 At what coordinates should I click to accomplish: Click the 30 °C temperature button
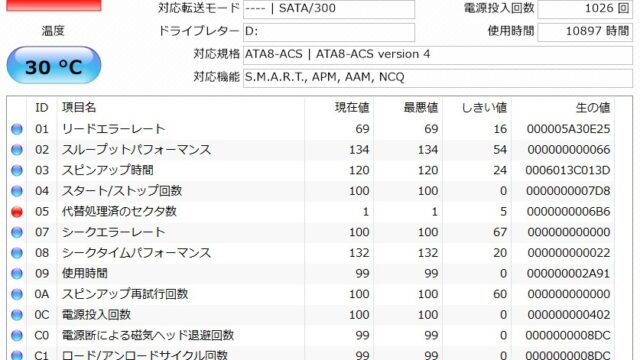click(54, 65)
